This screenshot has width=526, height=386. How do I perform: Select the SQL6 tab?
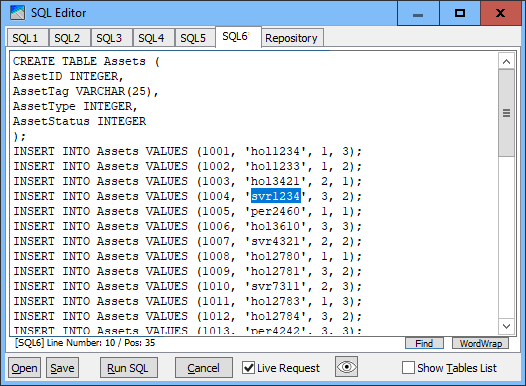pyautogui.click(x=238, y=37)
